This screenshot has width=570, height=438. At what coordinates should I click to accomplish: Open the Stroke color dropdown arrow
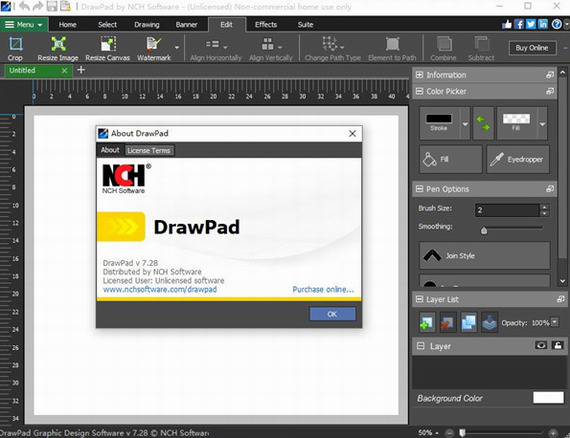(x=465, y=124)
